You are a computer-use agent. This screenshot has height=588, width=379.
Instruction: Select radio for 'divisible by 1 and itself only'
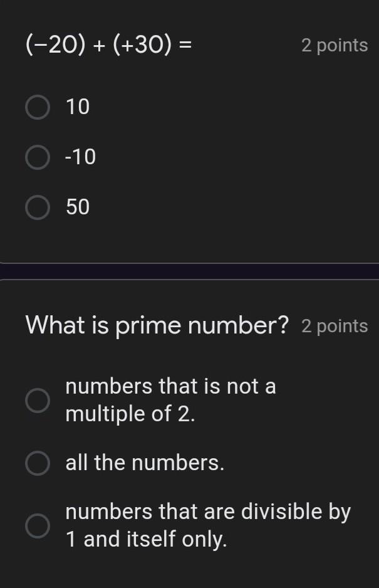[38, 525]
